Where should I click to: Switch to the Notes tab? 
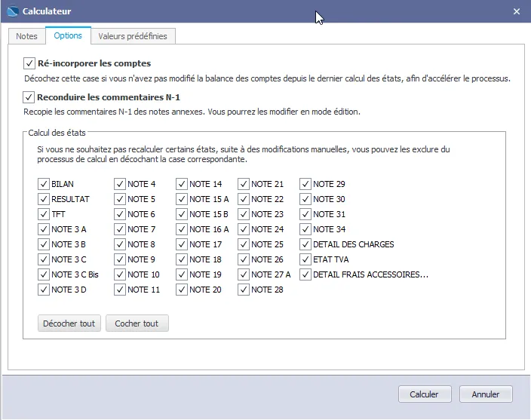(26, 36)
